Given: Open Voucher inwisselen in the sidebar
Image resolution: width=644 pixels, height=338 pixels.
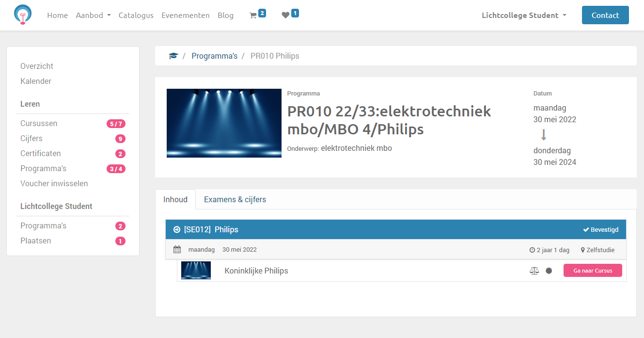Looking at the screenshot, I should pos(54,183).
